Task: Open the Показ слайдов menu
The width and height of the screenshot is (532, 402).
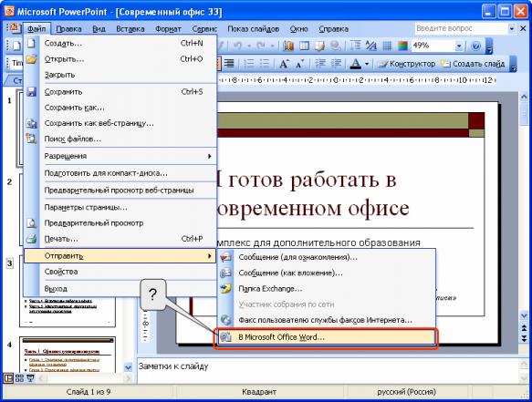Action: 253,29
